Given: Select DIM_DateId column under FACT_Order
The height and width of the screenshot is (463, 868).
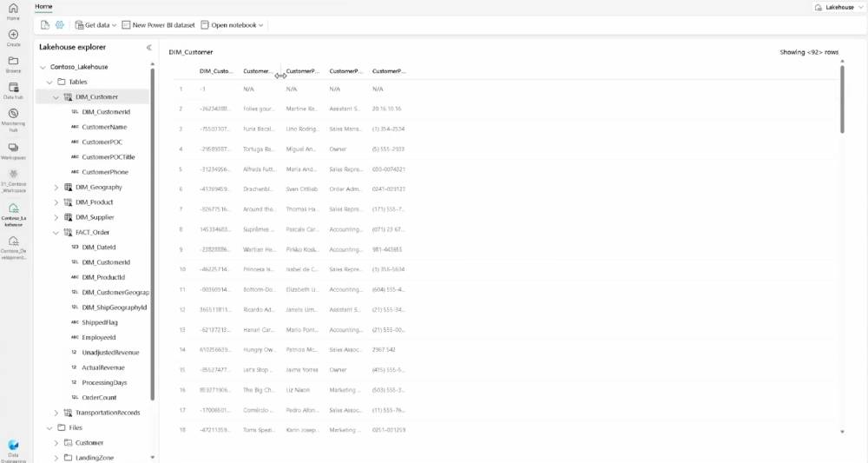Looking at the screenshot, I should [99, 247].
